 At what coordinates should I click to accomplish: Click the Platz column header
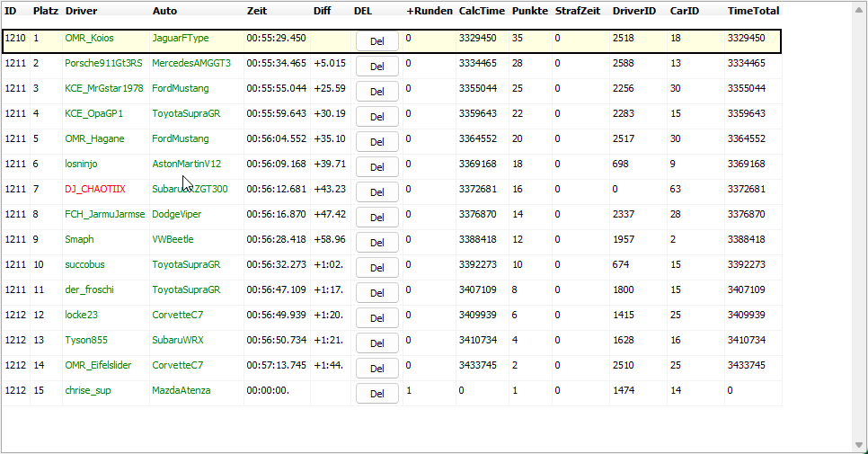point(45,11)
